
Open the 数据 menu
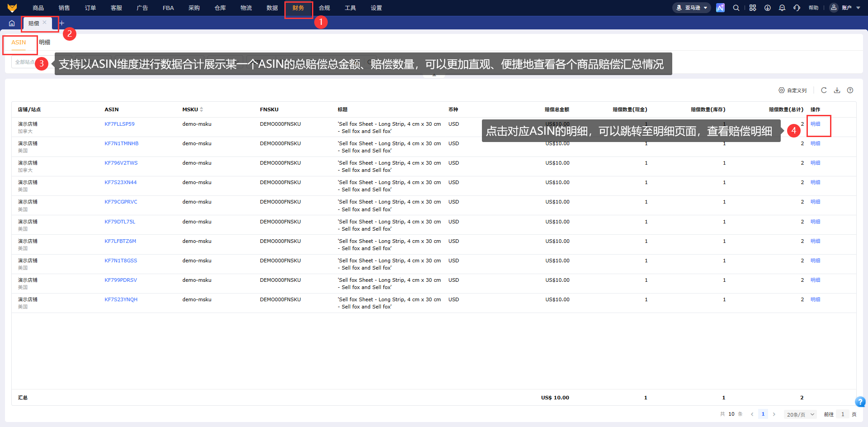[x=272, y=8]
